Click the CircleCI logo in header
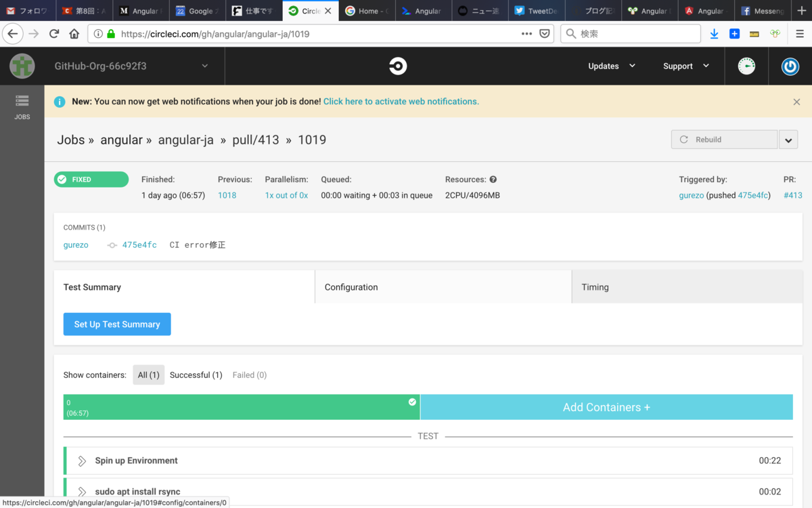812x508 pixels. point(398,66)
